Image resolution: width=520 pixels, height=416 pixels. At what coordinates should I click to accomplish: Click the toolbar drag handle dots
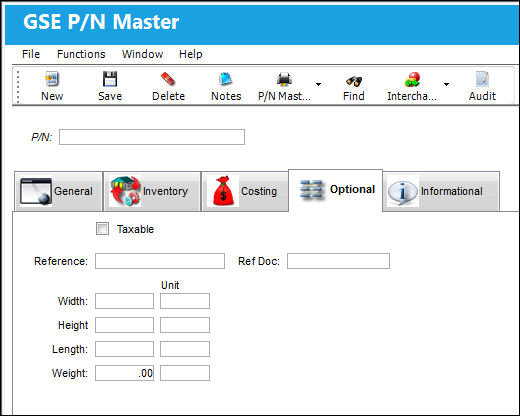pos(18,86)
